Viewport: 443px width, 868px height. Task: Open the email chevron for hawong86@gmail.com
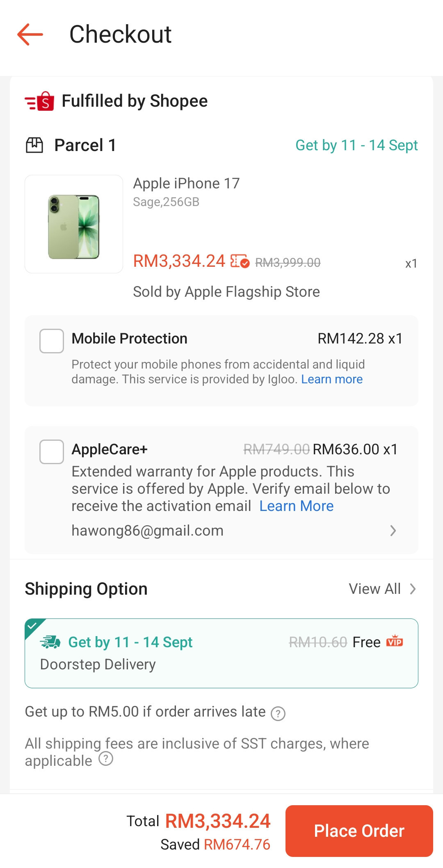click(x=393, y=531)
